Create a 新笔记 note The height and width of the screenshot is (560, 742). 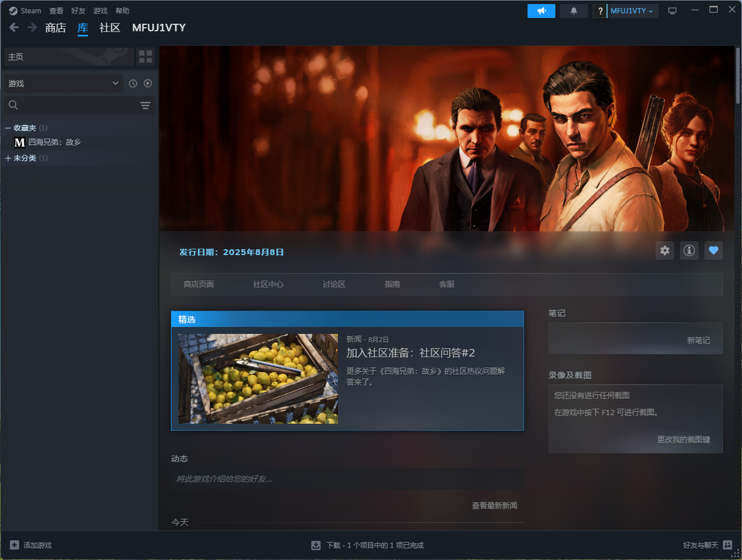[x=699, y=340]
